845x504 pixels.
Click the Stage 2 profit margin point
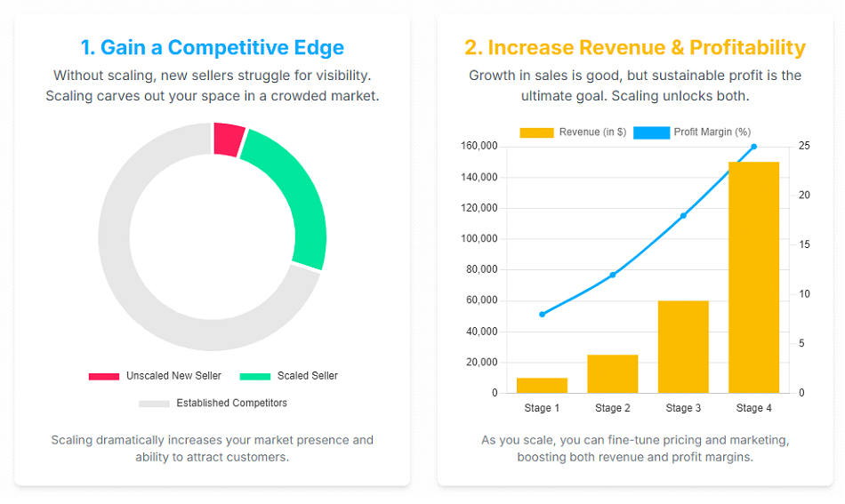[613, 275]
